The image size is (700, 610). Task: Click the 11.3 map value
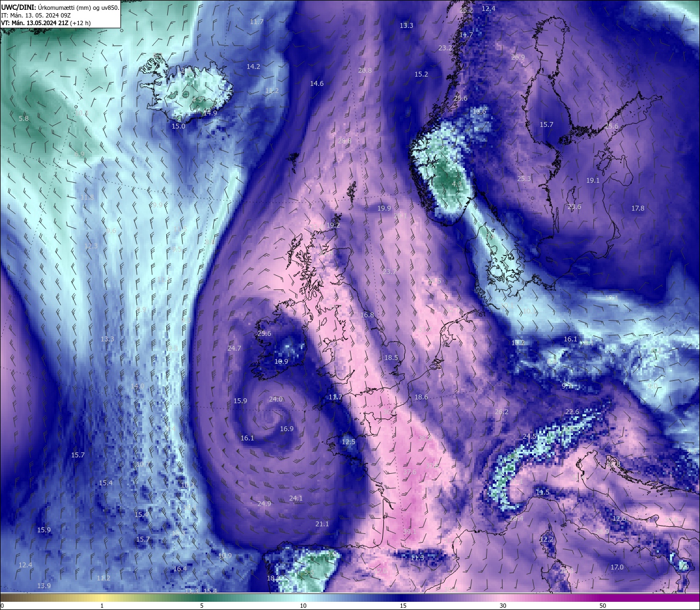coord(417,557)
